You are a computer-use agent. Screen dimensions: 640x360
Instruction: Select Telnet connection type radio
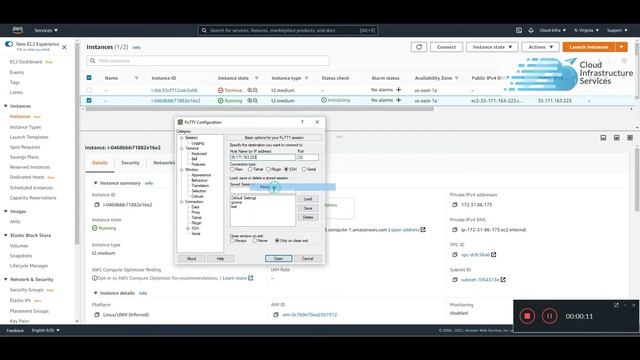(x=250, y=169)
